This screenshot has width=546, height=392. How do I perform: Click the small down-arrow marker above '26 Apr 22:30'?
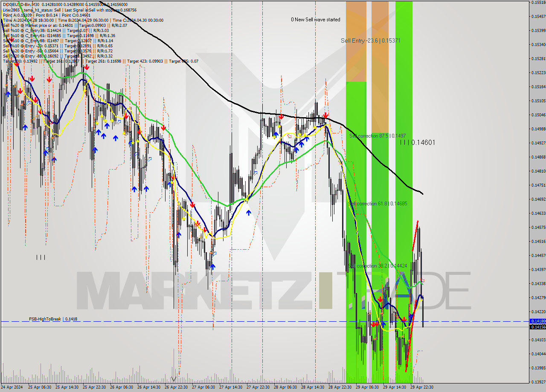174,379
